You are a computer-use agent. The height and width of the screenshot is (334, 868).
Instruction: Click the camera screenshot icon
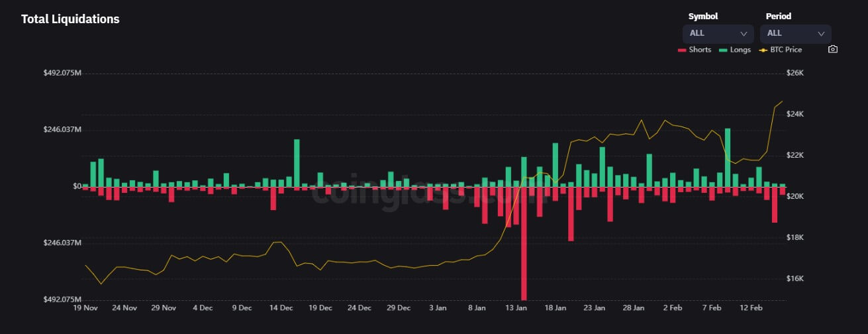click(x=833, y=50)
